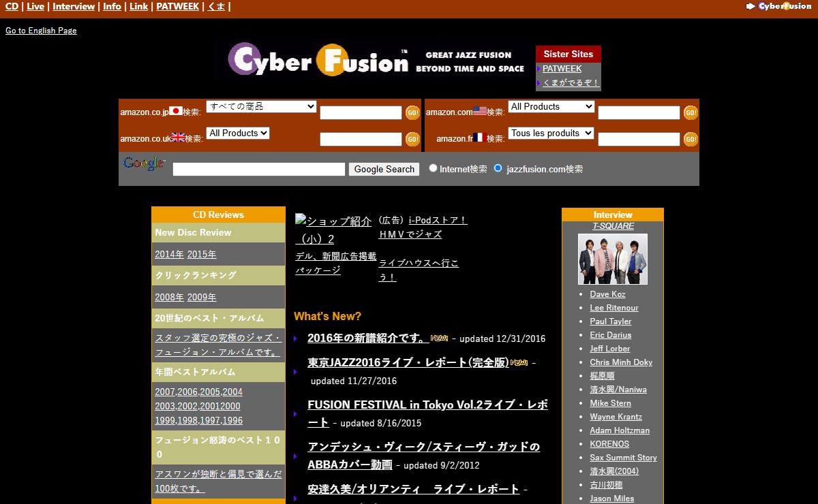Viewport: 818px width, 504px height.
Task: Select the jazzfusion.com検索 radio button
Action: (498, 168)
